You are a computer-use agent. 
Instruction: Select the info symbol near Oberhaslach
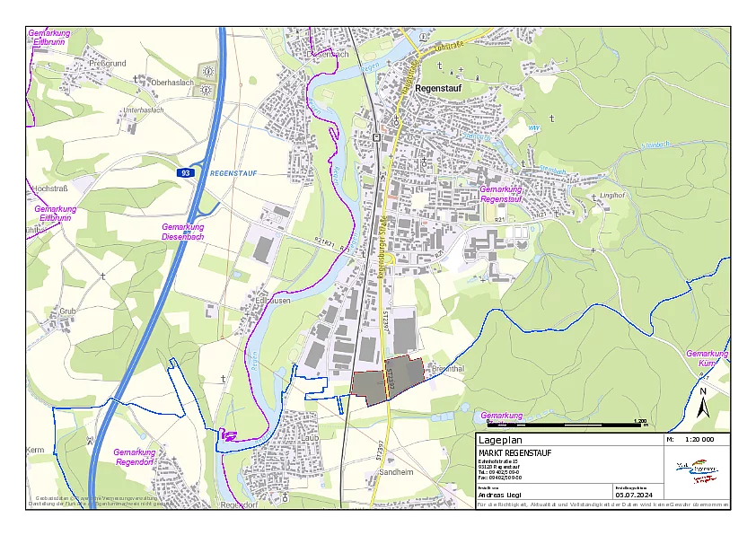[x=206, y=72]
